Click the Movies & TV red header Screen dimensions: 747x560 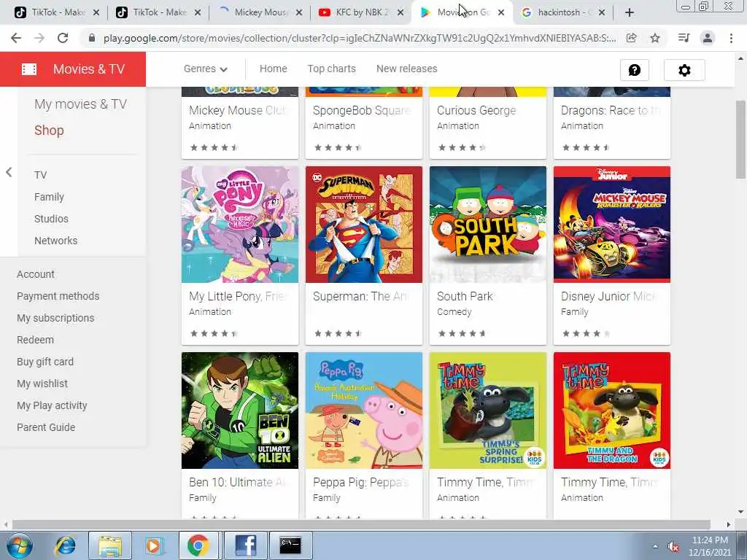(73, 69)
